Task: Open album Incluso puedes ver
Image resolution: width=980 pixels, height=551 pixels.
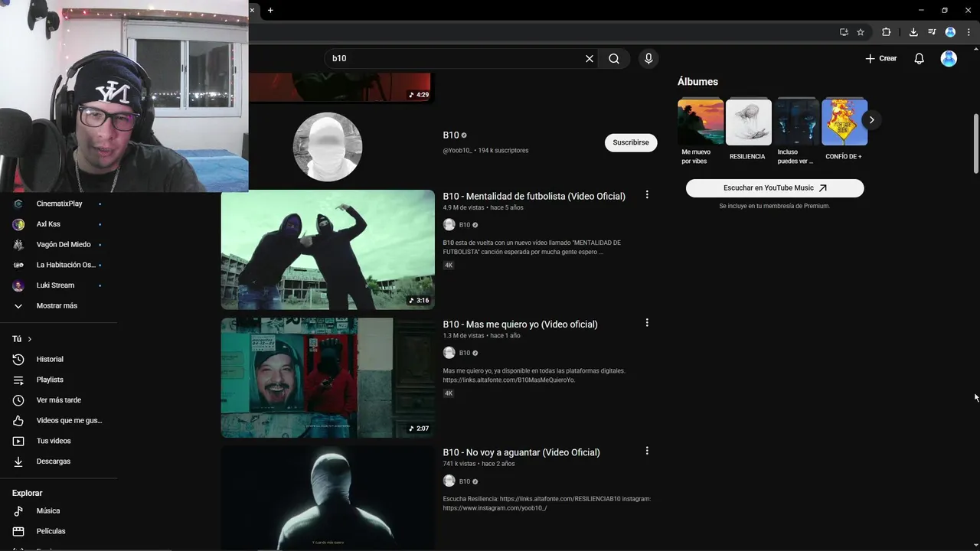Action: coord(797,131)
